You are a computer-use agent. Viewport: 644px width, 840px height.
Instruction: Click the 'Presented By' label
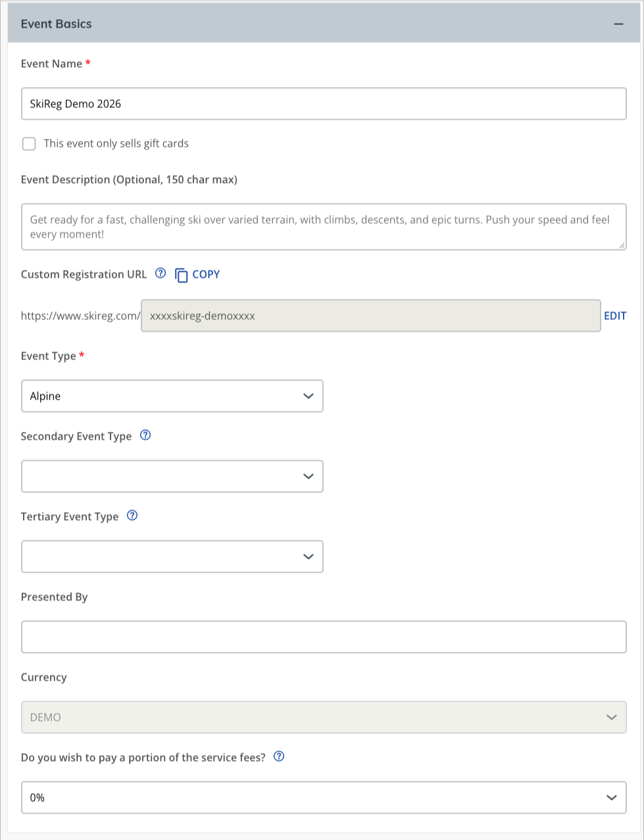click(x=54, y=597)
